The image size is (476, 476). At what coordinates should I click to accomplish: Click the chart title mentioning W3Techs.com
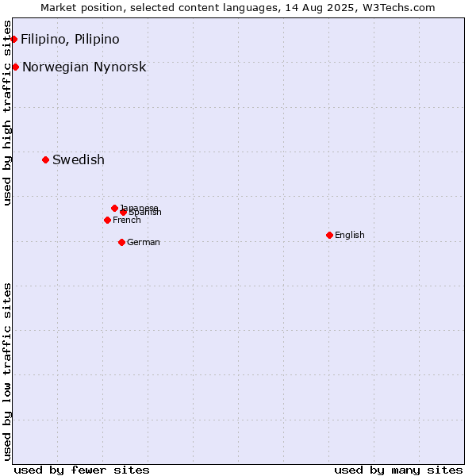click(x=238, y=8)
